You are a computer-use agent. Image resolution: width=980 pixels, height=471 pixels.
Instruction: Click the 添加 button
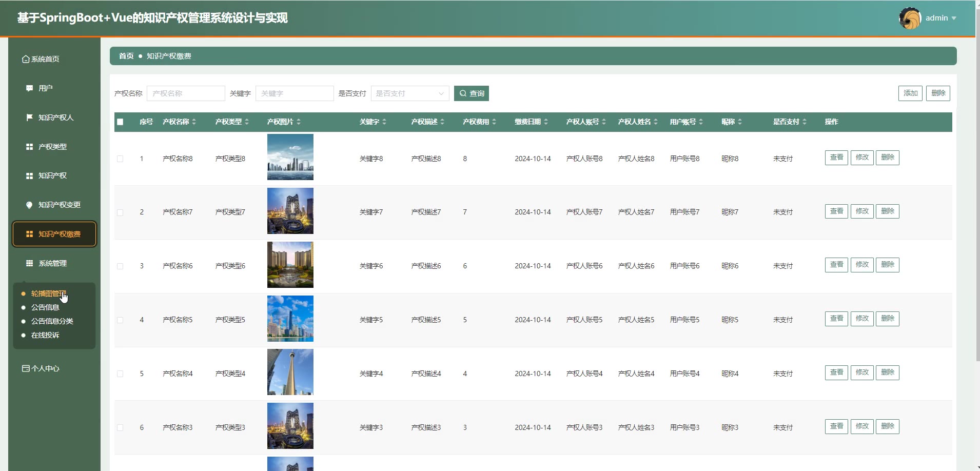910,93
